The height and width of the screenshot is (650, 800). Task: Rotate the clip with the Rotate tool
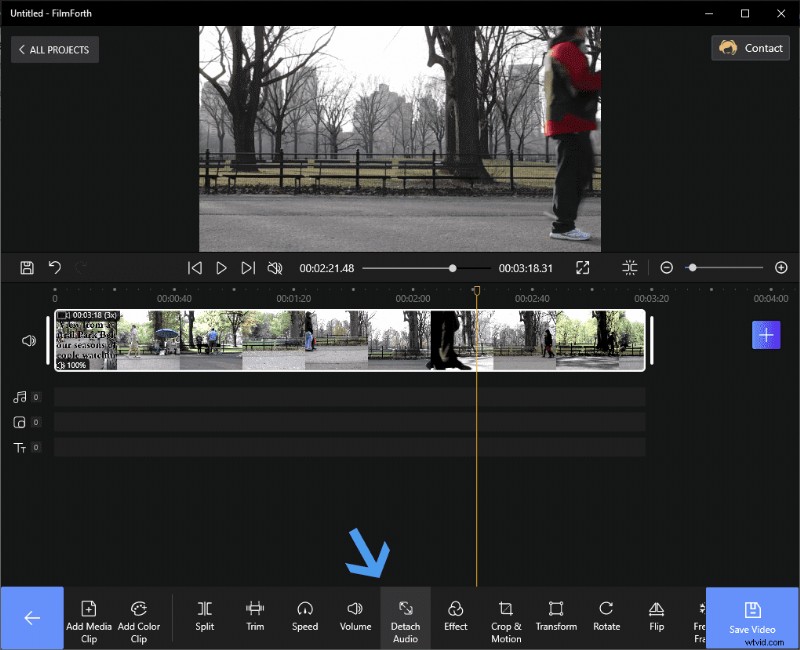[x=606, y=617]
